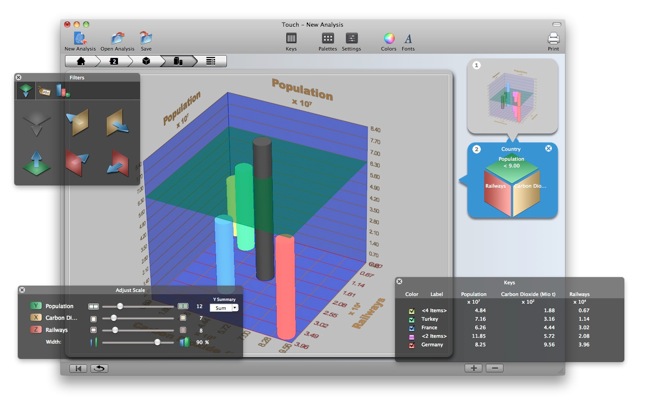The image size is (648, 405).
Task: Click the Carbon Dioxide slider minimum icon
Action: point(93,319)
